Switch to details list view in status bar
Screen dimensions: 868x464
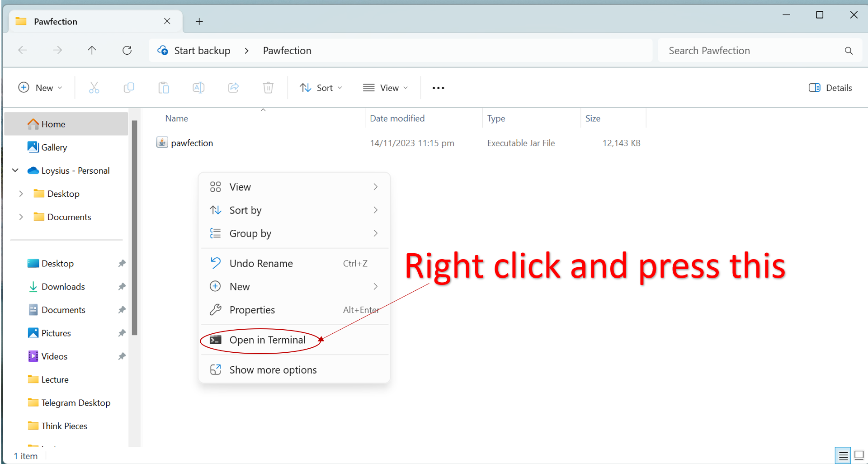843,455
